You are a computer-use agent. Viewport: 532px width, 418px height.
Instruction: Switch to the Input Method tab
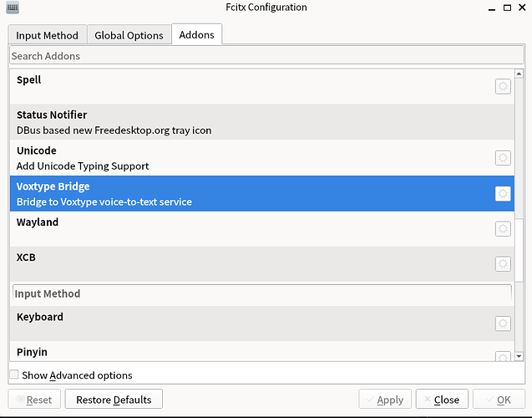tap(47, 35)
